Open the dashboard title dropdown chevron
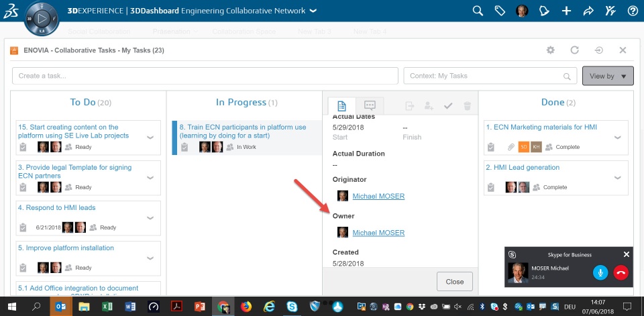Screen dimensions: 644x316 tap(313, 11)
